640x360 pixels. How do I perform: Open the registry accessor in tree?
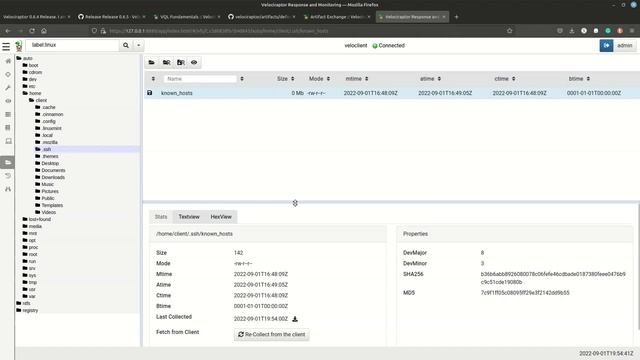30,310
